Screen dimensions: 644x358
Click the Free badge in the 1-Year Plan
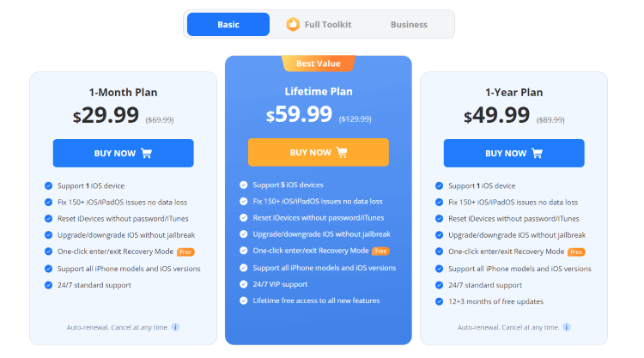click(x=576, y=252)
